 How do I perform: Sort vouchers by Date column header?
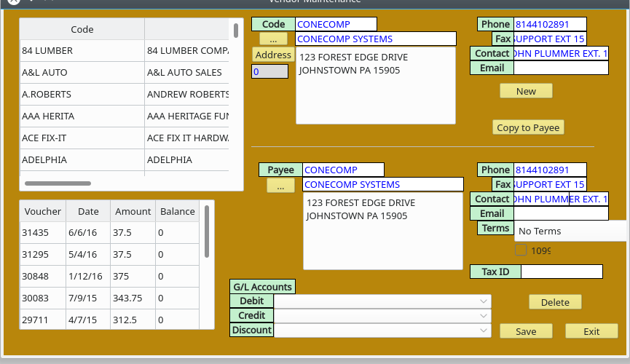click(x=88, y=211)
